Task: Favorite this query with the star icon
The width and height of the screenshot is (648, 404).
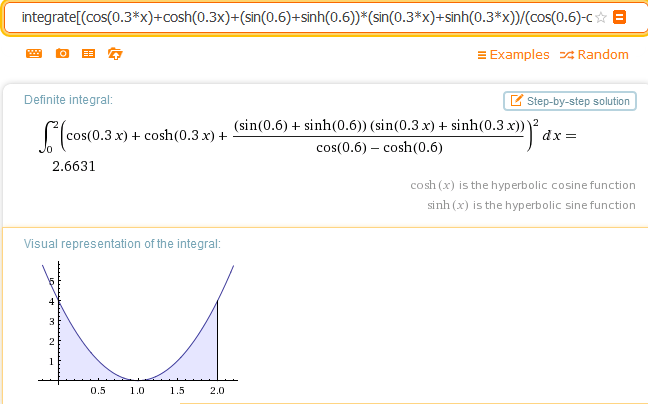Action: point(601,17)
